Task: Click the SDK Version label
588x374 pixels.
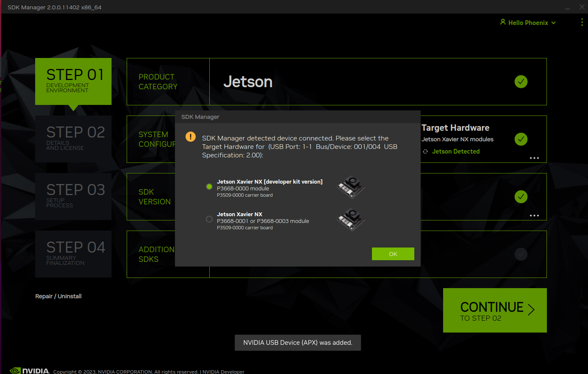Action: (155, 197)
